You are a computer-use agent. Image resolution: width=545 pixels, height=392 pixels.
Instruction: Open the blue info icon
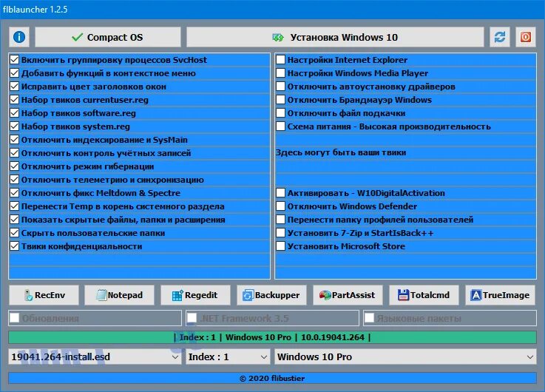tap(19, 37)
